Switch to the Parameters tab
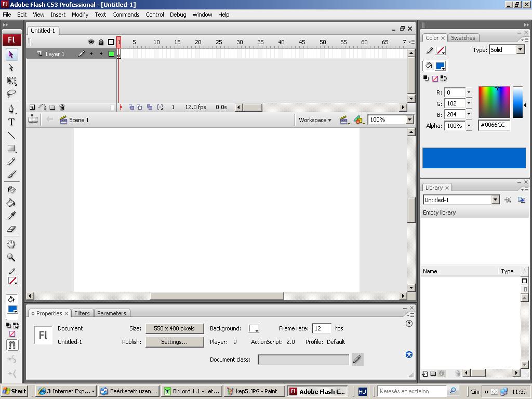Image resolution: width=532 pixels, height=399 pixels. click(111, 313)
